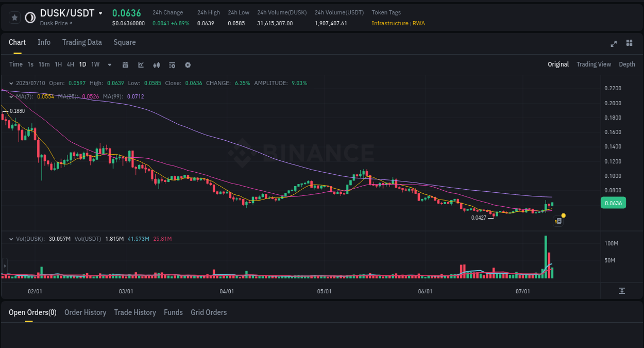Screen dimensions: 644x348
Task: Open the Order History tab
Action: click(85, 312)
